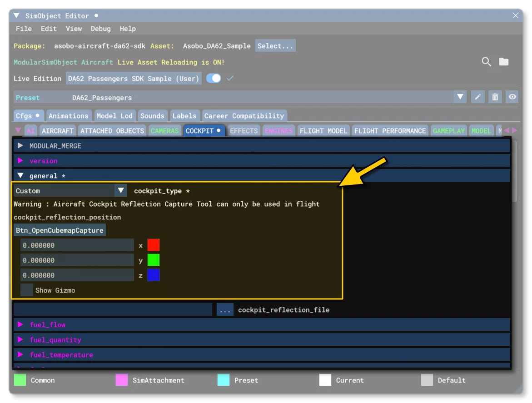
Task: Switch to the Animations tab
Action: [x=69, y=116]
